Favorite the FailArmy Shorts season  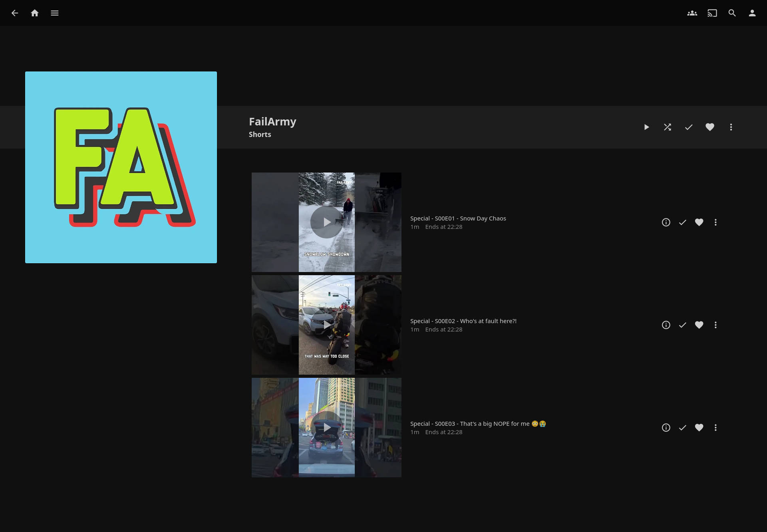pyautogui.click(x=710, y=127)
